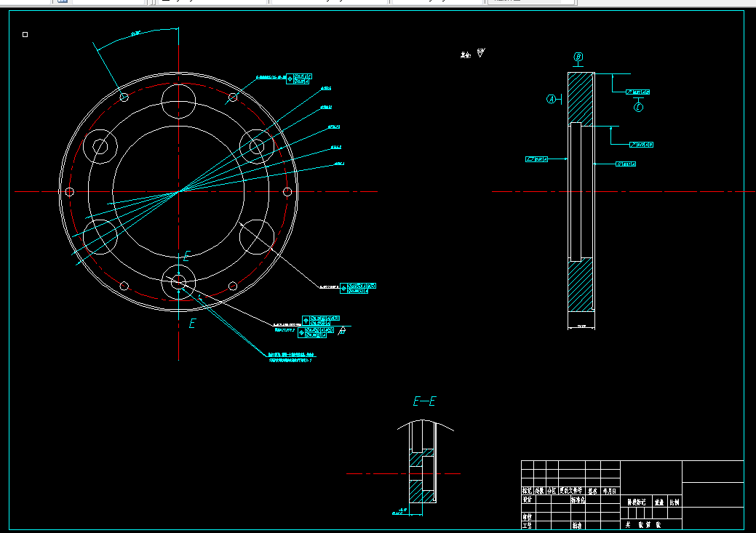
Task: Click the 重量 title block cell
Action: point(659,502)
